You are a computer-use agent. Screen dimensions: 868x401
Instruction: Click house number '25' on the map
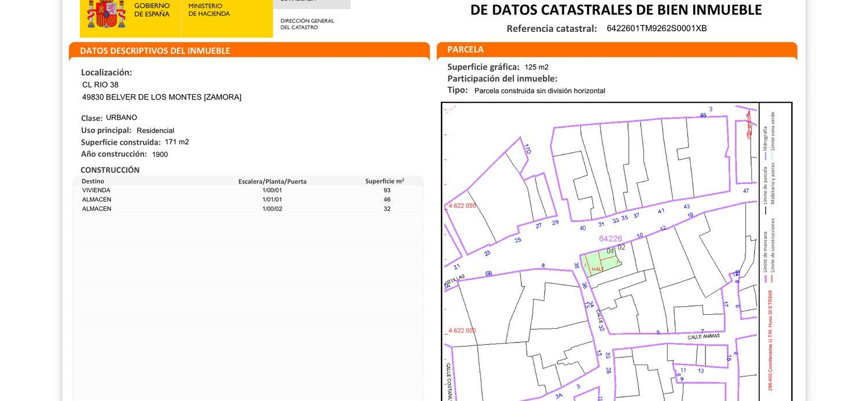(518, 240)
